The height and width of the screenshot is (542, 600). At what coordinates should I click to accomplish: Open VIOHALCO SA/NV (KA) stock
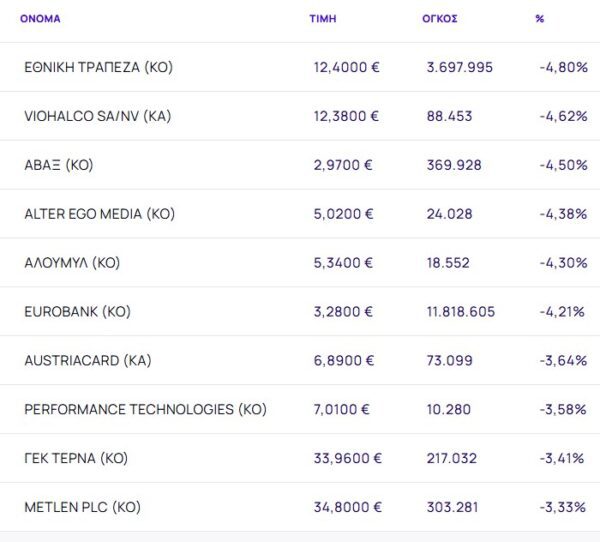[97, 116]
